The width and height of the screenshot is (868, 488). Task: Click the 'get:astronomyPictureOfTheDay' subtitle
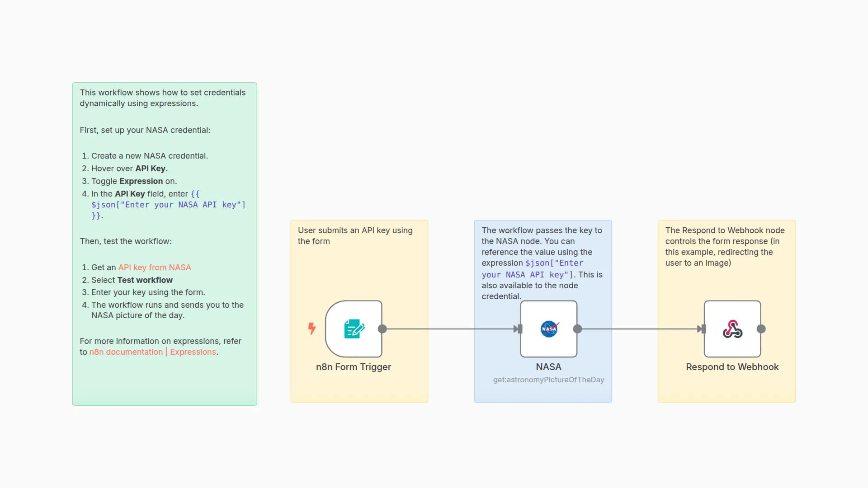coord(548,380)
